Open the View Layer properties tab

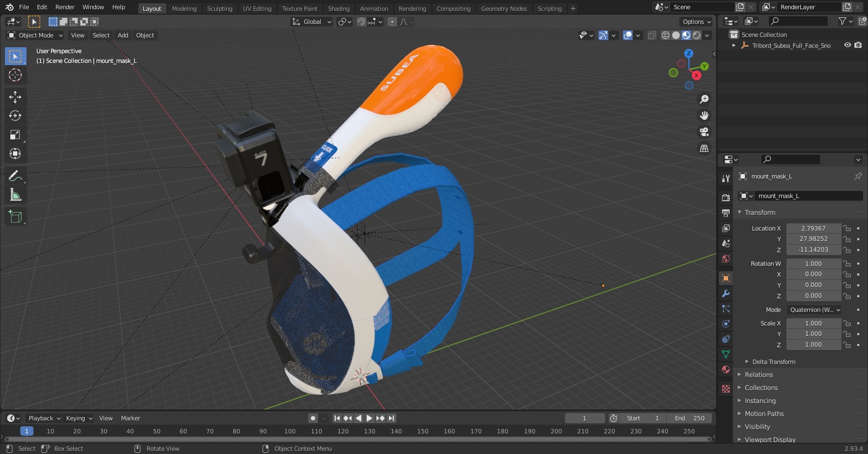[726, 228]
